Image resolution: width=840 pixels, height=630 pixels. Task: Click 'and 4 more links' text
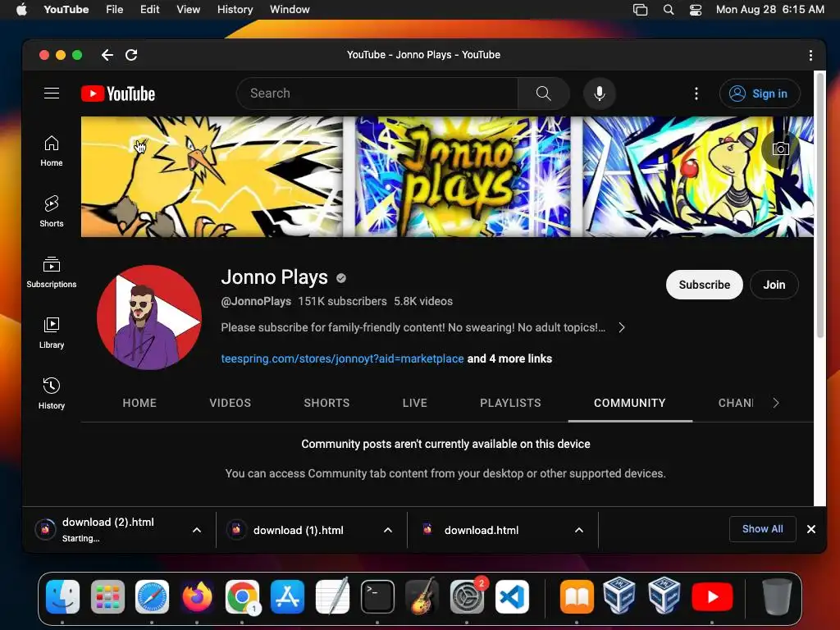coord(509,358)
